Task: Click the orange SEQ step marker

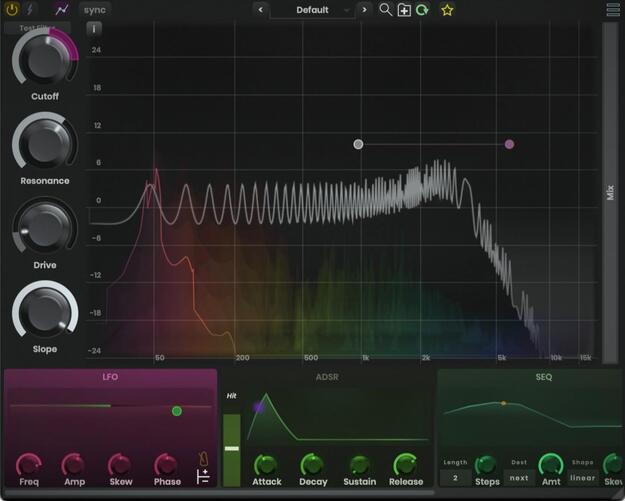Action: click(x=503, y=403)
